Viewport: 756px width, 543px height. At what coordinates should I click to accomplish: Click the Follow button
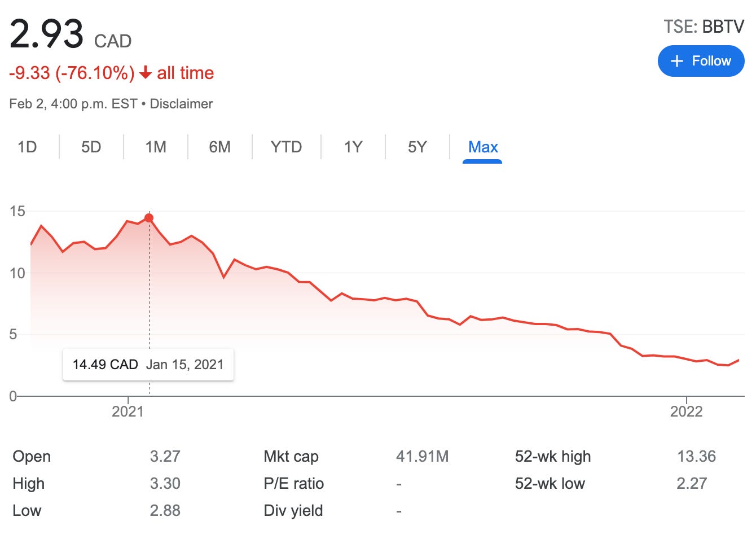click(701, 61)
